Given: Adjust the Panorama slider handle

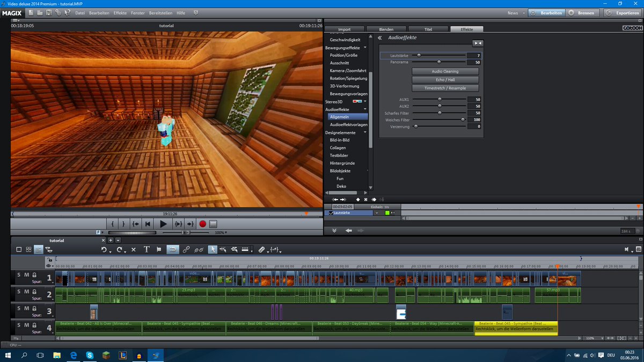Looking at the screenshot, I should (439, 62).
